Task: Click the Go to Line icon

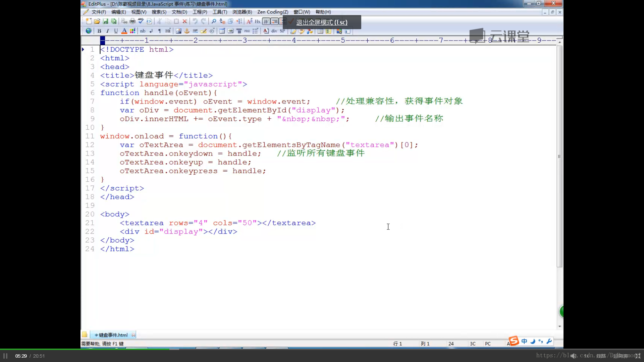Action: (239, 21)
